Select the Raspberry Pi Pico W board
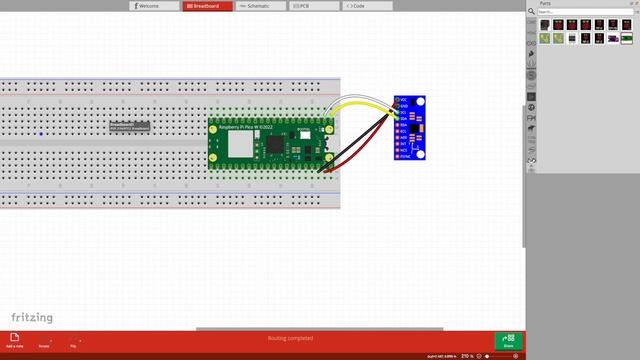 pos(271,144)
